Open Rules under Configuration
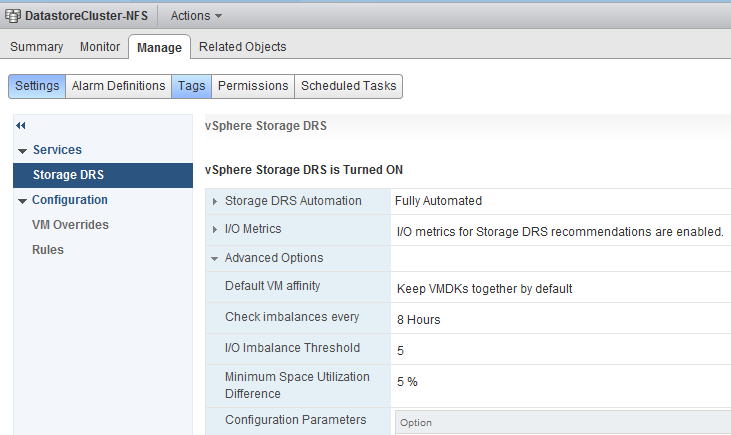The width and height of the screenshot is (731, 435). click(48, 250)
